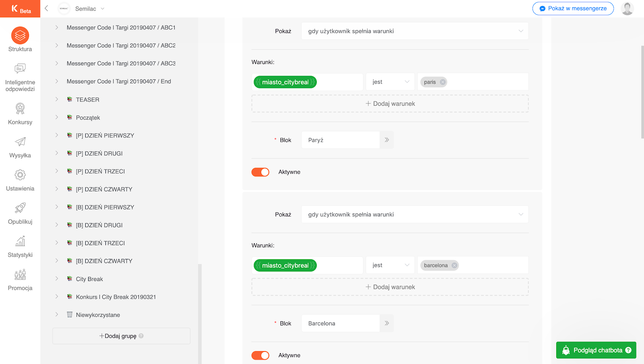Open first Pokaż condition dropdown
This screenshot has width=644, height=364.
[x=415, y=31]
